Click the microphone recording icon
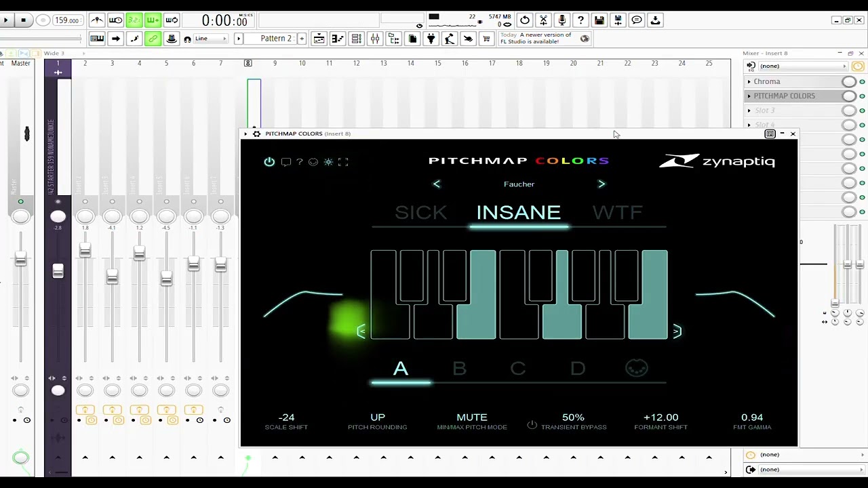 pyautogui.click(x=562, y=20)
